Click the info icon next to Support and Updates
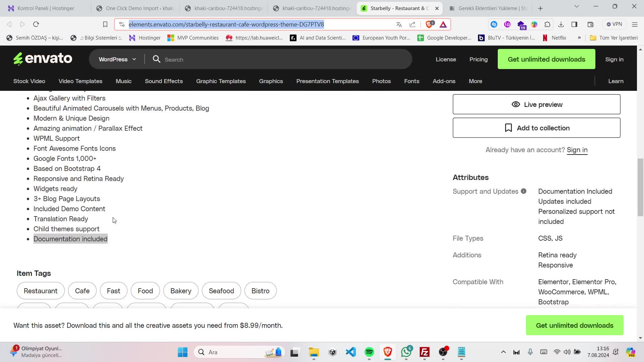 click(x=524, y=191)
